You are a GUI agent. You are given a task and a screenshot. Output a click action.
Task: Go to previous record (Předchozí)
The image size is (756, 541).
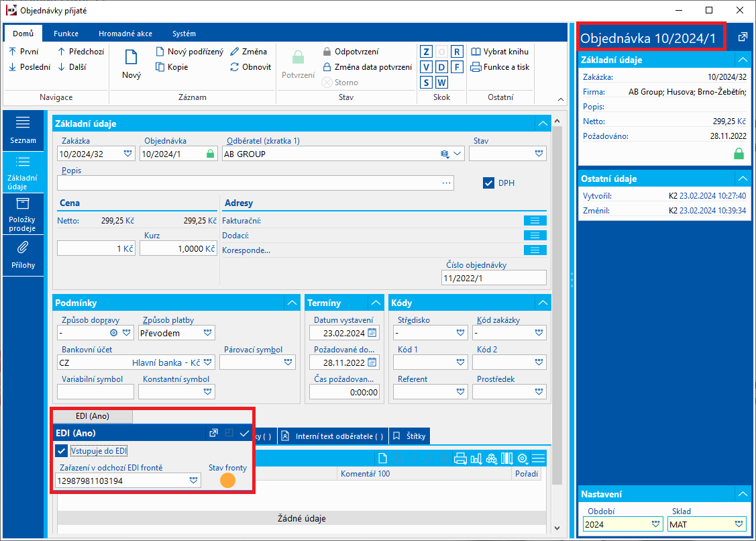pyautogui.click(x=81, y=52)
